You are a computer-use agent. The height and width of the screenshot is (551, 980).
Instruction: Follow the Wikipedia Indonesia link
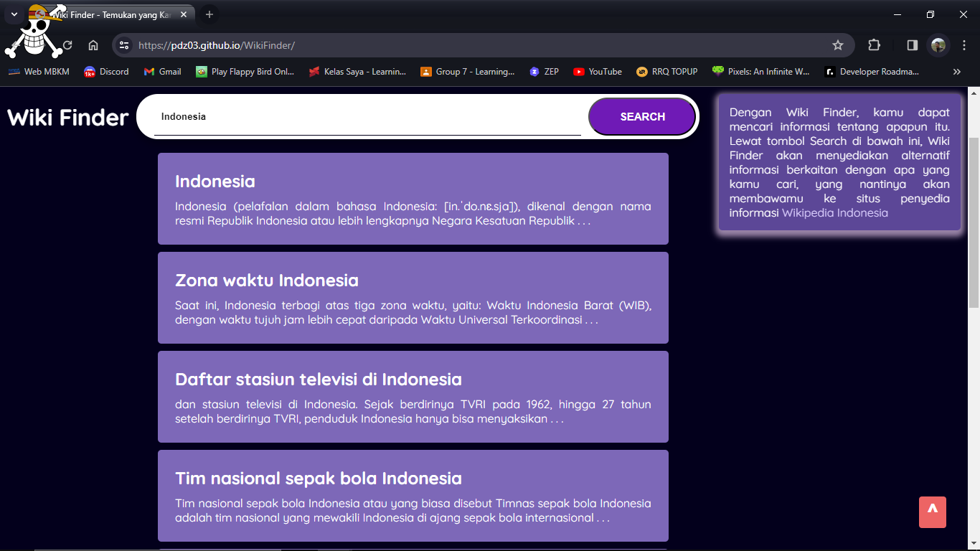(x=835, y=213)
